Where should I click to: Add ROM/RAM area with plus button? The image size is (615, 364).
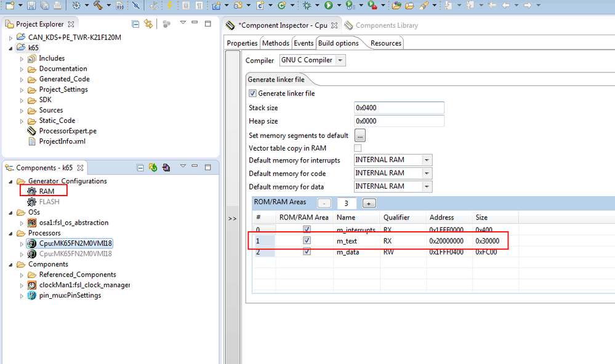tap(369, 204)
